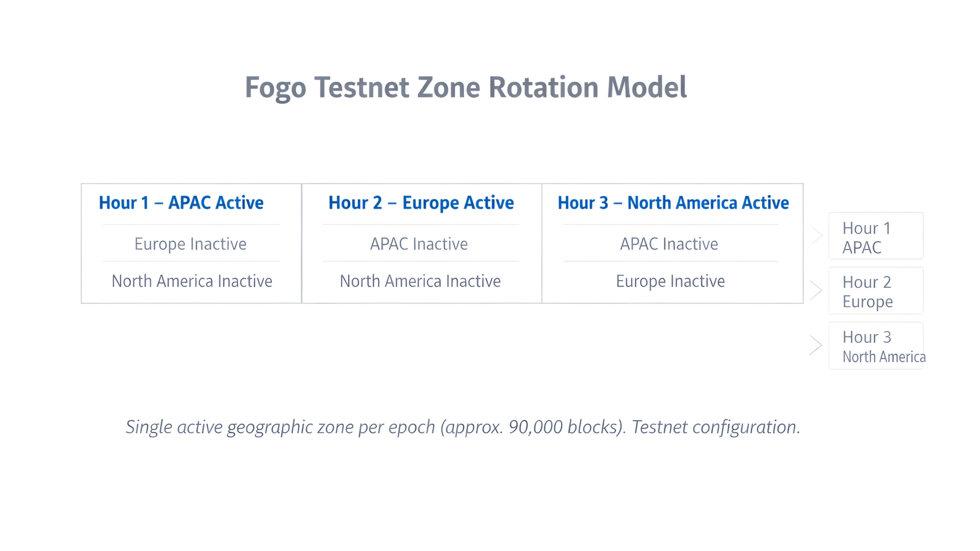This screenshot has width=980, height=551.
Task: Click the horizontal line under "Hour 2 – Europe Active"
Action: (x=421, y=224)
